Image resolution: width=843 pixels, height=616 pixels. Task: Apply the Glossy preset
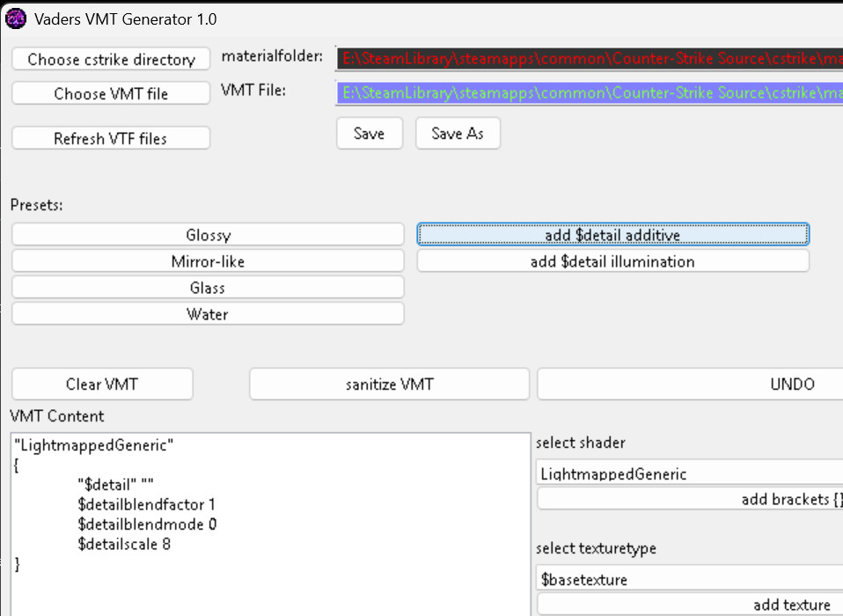208,235
